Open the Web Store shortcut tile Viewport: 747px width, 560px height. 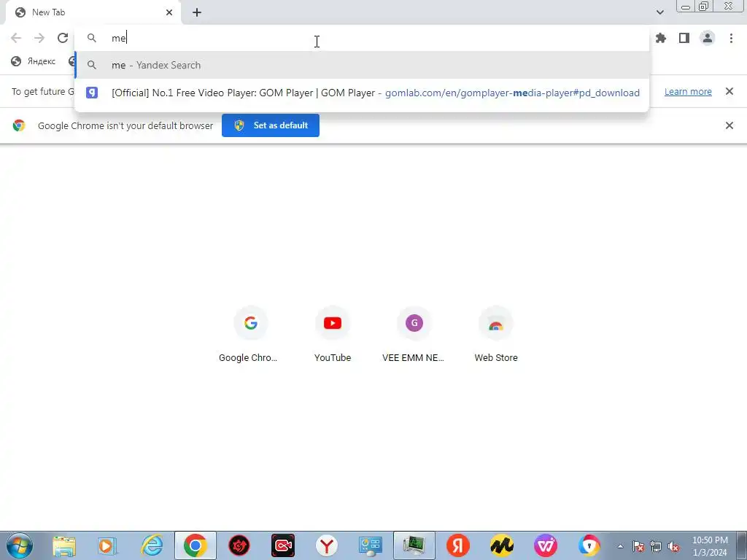point(496,335)
